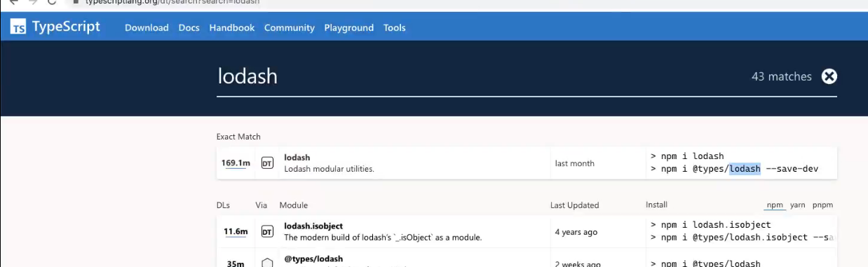868x267 pixels.
Task: Click the browser address bar URL
Action: click(x=172, y=2)
